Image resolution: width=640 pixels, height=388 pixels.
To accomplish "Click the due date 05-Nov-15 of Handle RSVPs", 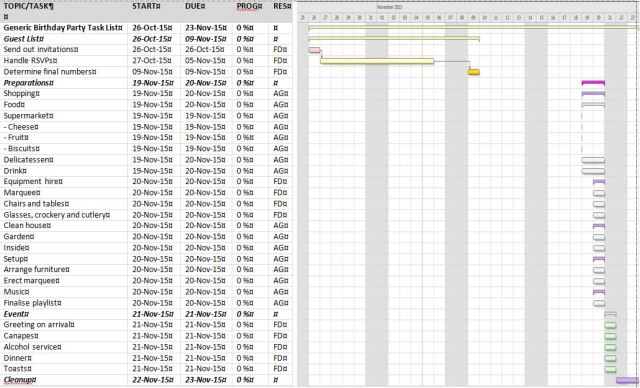I will (x=205, y=60).
